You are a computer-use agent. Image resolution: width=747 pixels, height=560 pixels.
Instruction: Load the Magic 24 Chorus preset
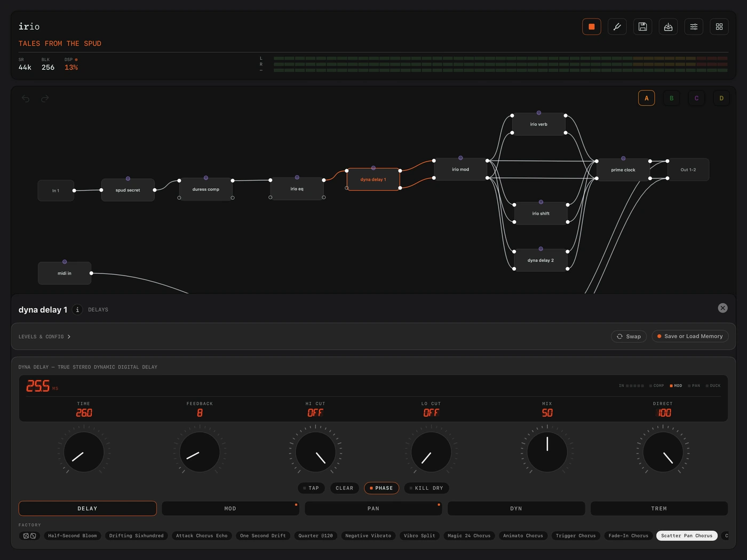coord(469,535)
